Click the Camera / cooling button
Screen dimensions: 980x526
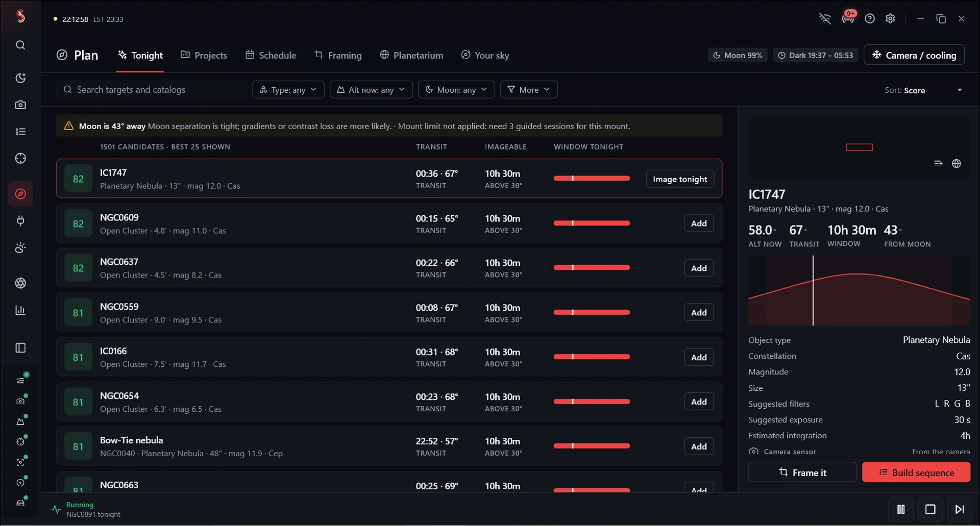[914, 55]
